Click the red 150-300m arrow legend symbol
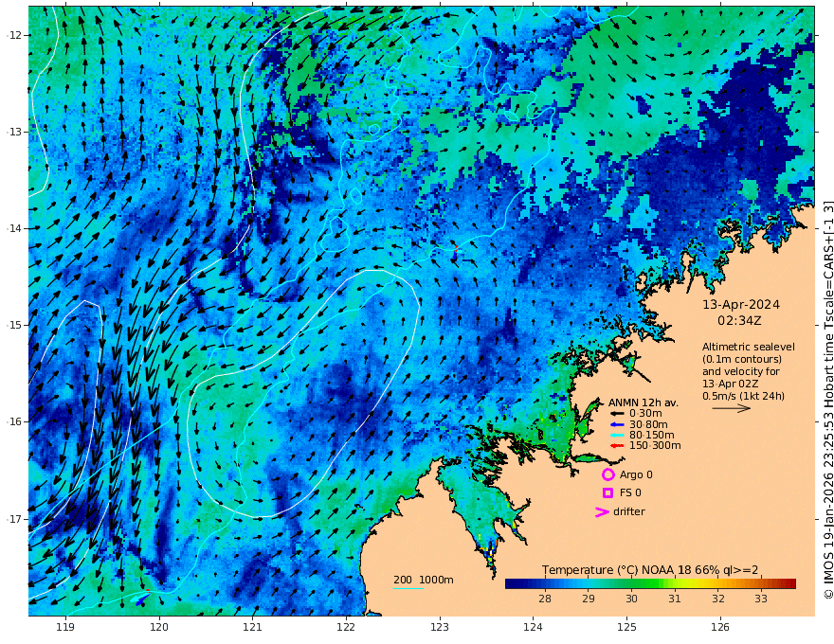This screenshot has width=834, height=644. tap(616, 445)
